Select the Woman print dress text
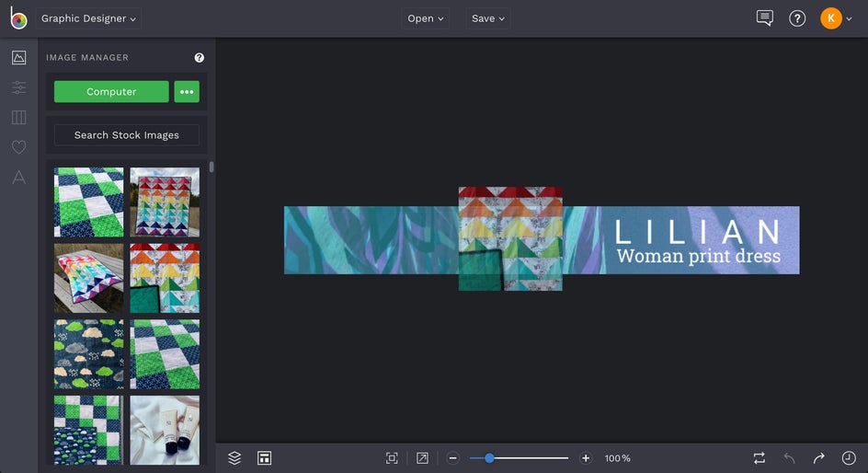Image resolution: width=868 pixels, height=473 pixels. [699, 256]
